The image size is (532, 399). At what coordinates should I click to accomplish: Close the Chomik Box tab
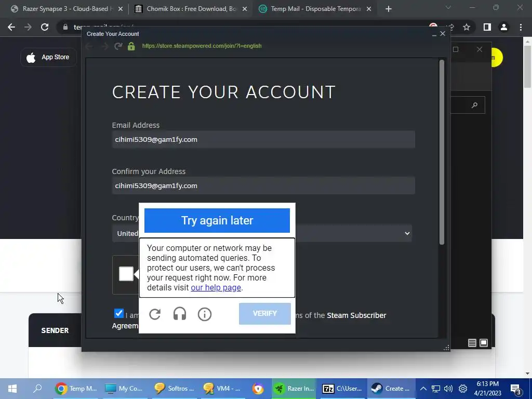(245, 9)
